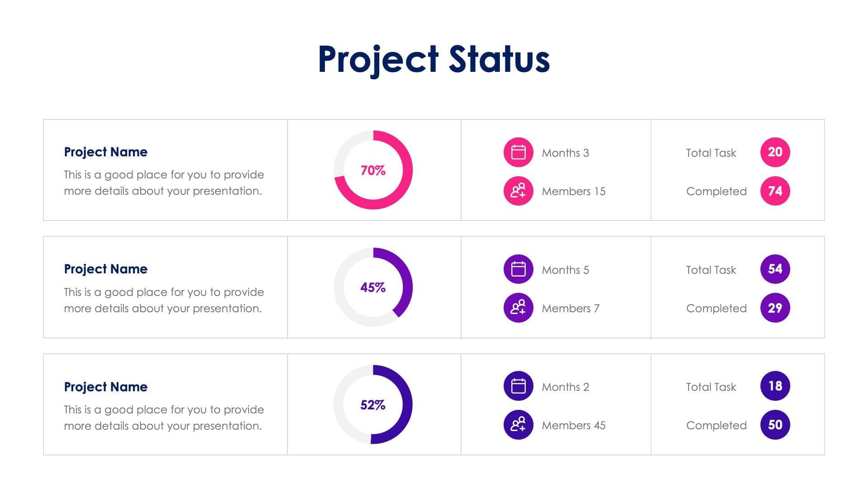Select the purple members icon beside Members 7
868x488 pixels.
[x=518, y=308]
